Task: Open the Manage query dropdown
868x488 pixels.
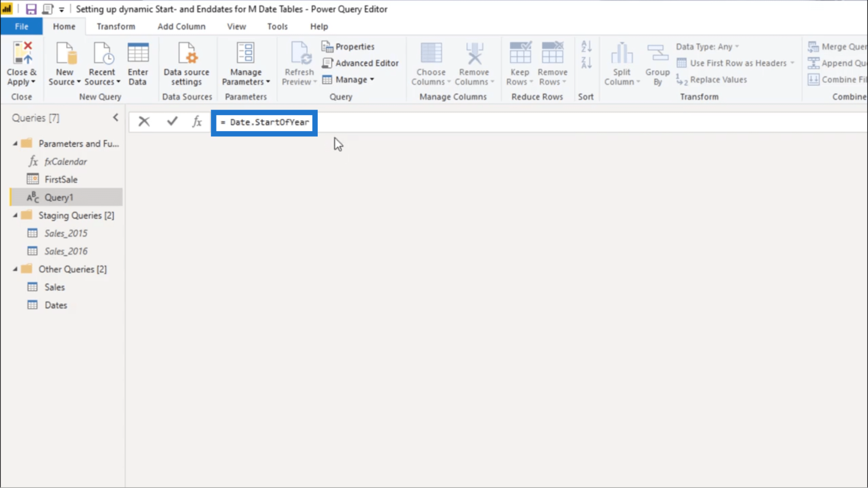Action: coord(348,80)
